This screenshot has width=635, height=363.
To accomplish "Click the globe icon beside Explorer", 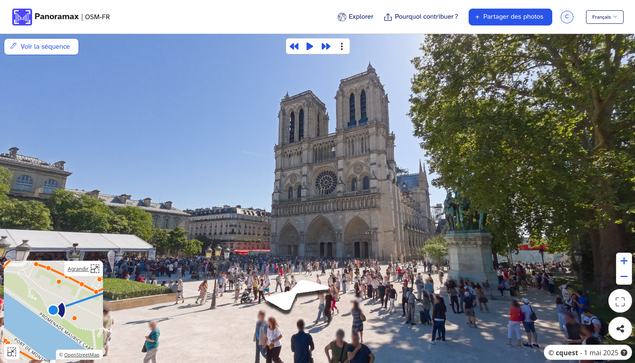I will (342, 17).
